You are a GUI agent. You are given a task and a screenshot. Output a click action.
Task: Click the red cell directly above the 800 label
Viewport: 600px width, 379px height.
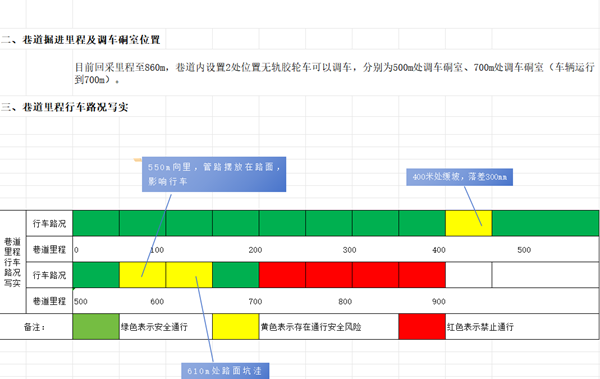329,275
